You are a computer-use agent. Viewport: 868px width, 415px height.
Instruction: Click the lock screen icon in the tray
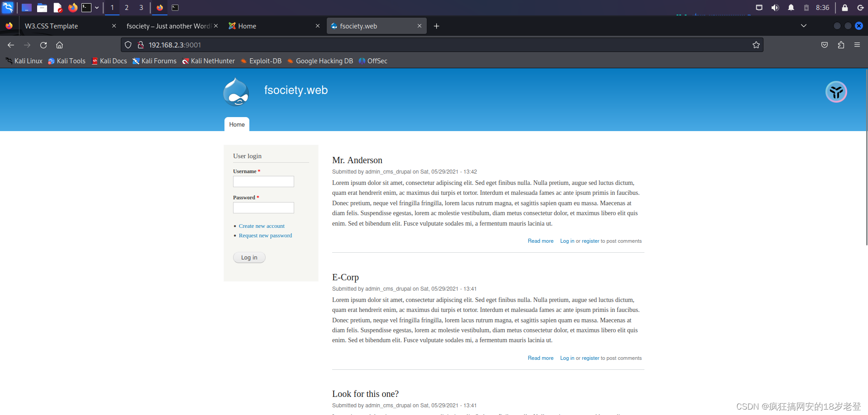pos(844,8)
